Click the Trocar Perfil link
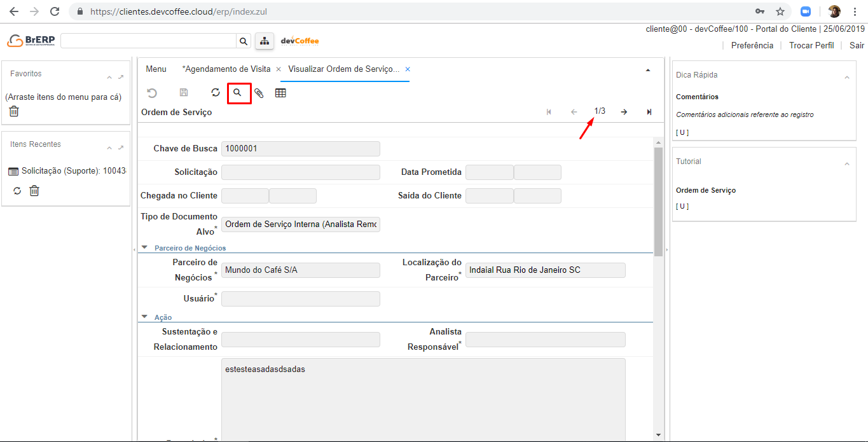This screenshot has height=442, width=868. pyautogui.click(x=811, y=45)
